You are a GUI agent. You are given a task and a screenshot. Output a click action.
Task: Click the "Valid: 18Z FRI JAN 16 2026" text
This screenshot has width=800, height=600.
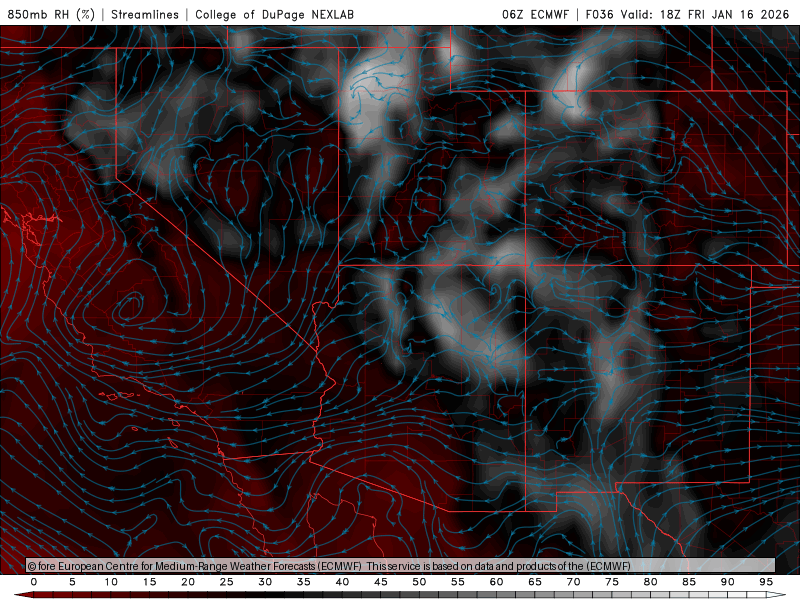(705, 14)
